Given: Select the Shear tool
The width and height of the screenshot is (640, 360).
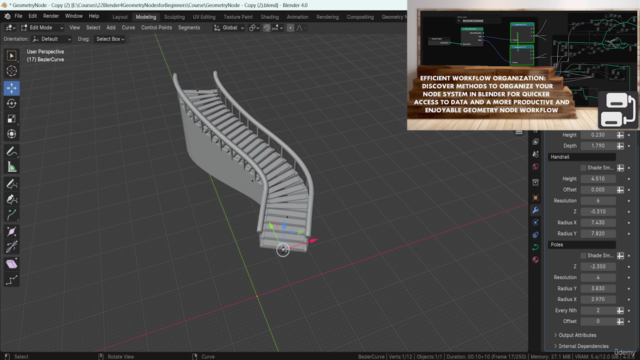Looking at the screenshot, I should coord(11,264).
